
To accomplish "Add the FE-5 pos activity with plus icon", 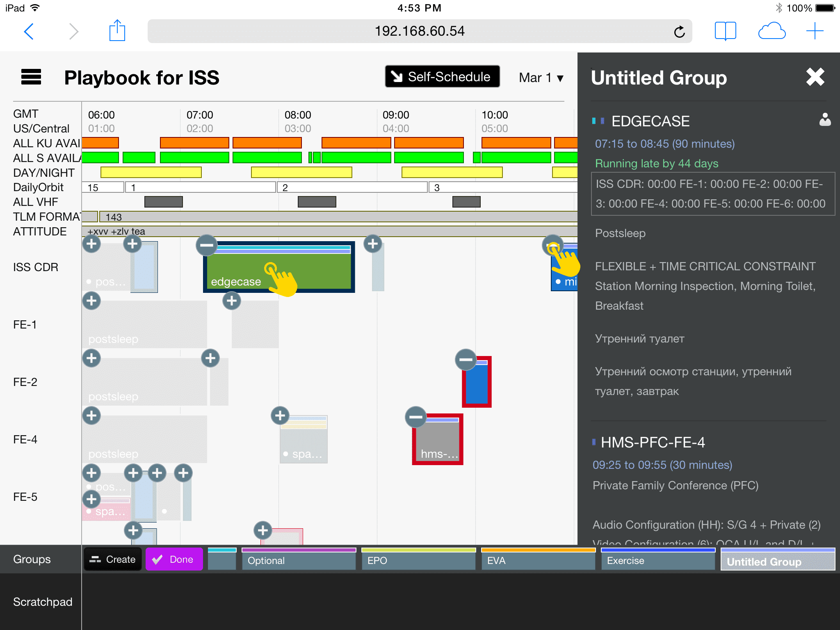I will coord(91,473).
